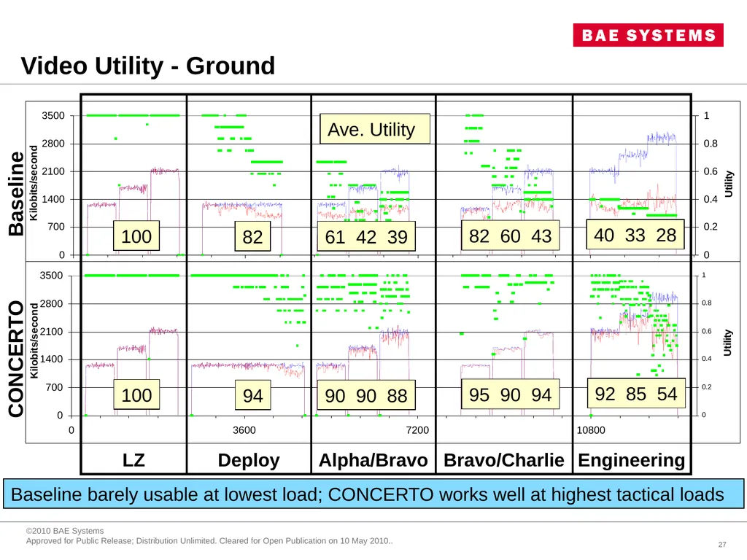The width and height of the screenshot is (747, 560).
Task: Click the 0.4 label on CONCERTO utility axis
Action: pos(706,359)
